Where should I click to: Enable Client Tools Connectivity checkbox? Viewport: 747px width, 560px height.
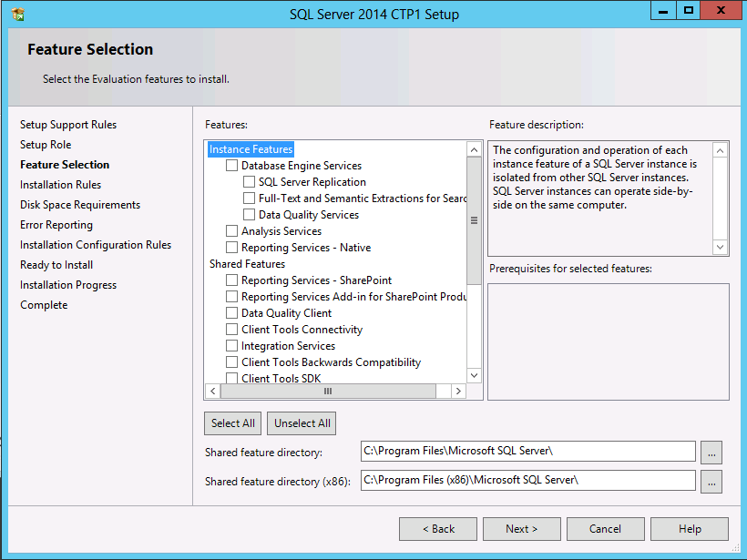point(231,330)
